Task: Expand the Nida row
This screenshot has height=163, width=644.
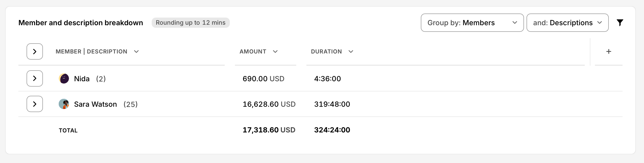Action: point(35,78)
